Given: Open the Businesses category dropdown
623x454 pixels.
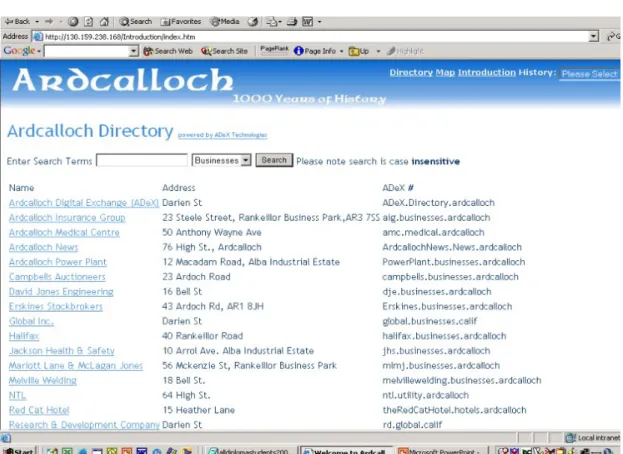Looking at the screenshot, I should (x=221, y=160).
